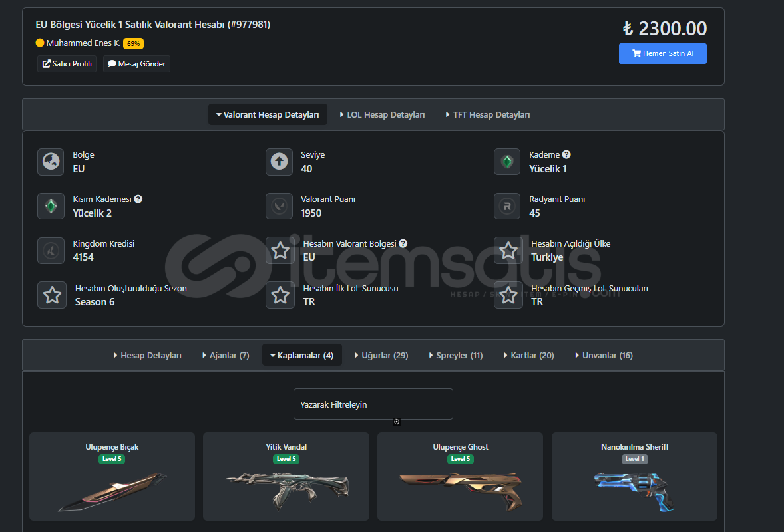Screen dimensions: 784x532
Task: Click the Radyanit Puanı icon
Action: [507, 205]
